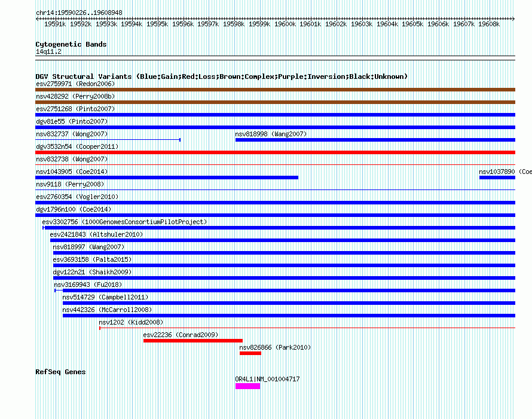Open esv3693158 (Palta2015) variant label

pos(92,259)
